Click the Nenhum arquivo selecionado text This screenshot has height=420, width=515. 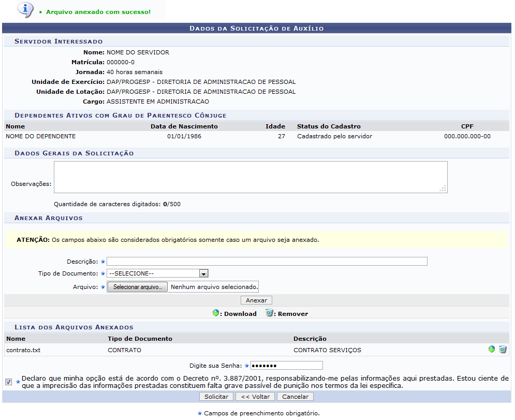pos(214,287)
